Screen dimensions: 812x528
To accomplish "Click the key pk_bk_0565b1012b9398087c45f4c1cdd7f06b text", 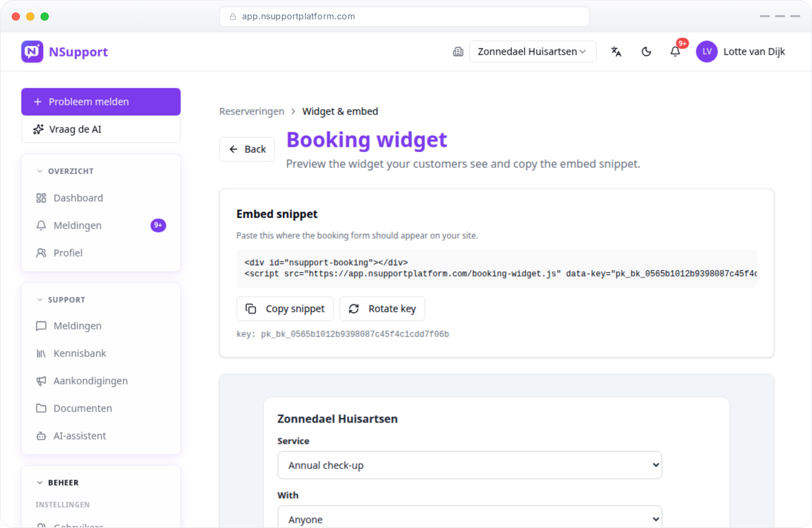I will [355, 334].
